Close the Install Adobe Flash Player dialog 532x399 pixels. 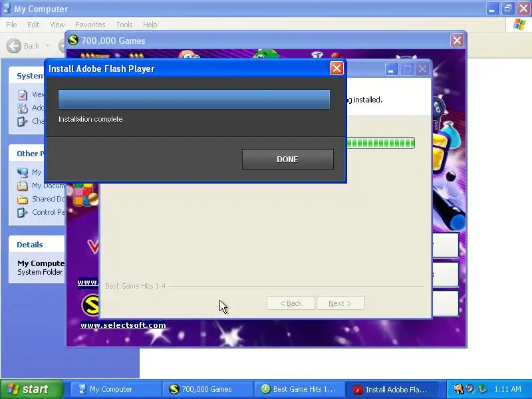tap(336, 68)
